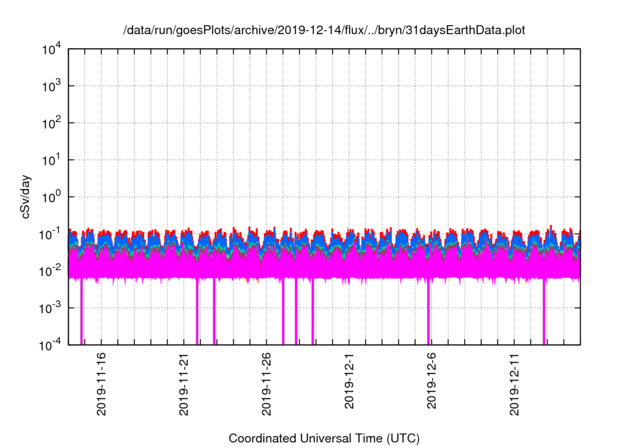Click the rightmost magenta dropout spike
This screenshot has width=640, height=448.
click(x=544, y=311)
